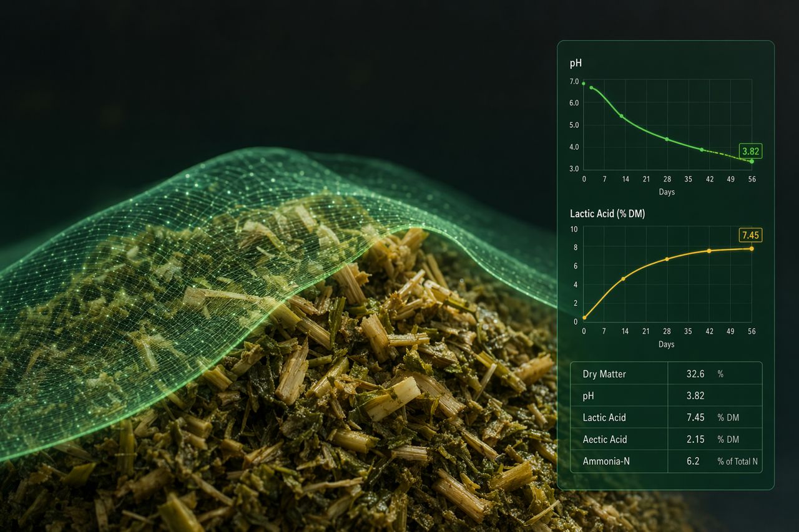Click the 28 x-axis tick on lactic chart
This screenshot has width=799, height=532.
point(667,332)
